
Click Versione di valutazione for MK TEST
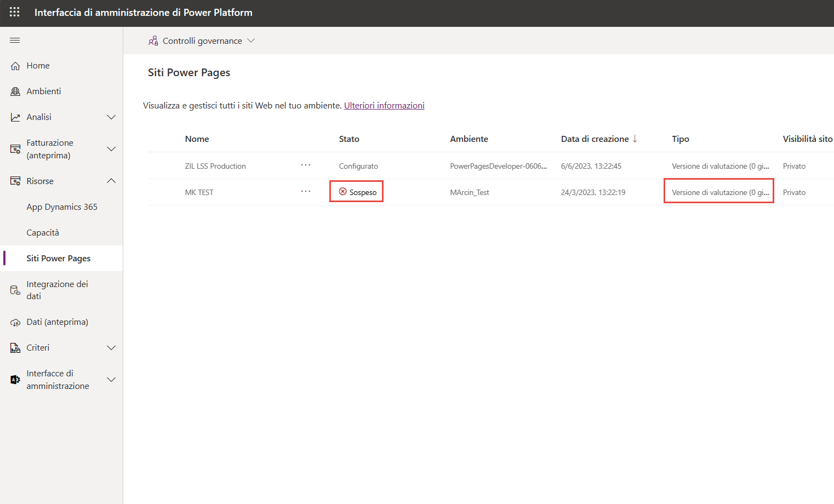tap(721, 192)
